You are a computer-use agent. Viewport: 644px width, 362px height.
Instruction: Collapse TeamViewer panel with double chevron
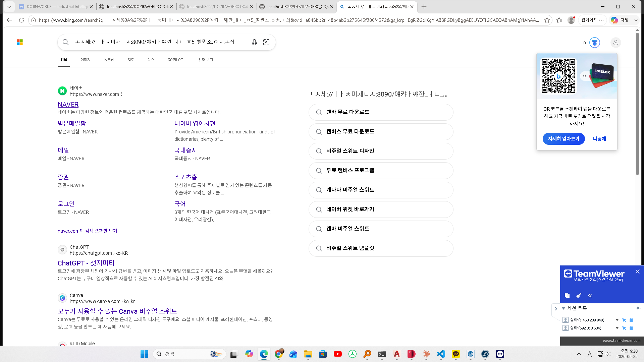point(590,296)
